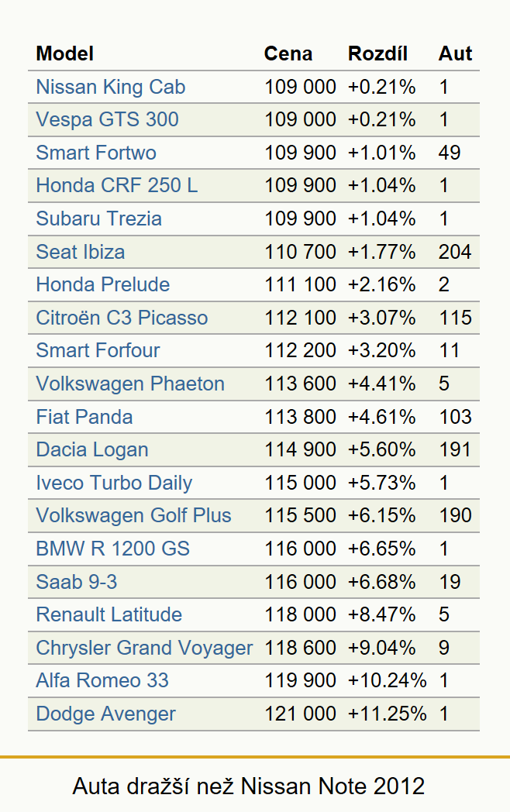Image resolution: width=510 pixels, height=812 pixels.
Task: Open Citroën C3 Picasso link
Action: [x=122, y=318]
